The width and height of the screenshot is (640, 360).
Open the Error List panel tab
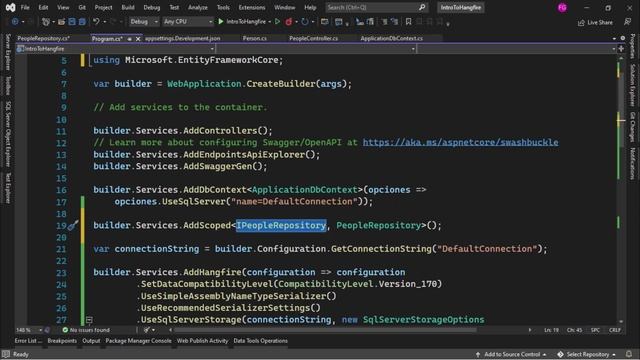point(29,341)
